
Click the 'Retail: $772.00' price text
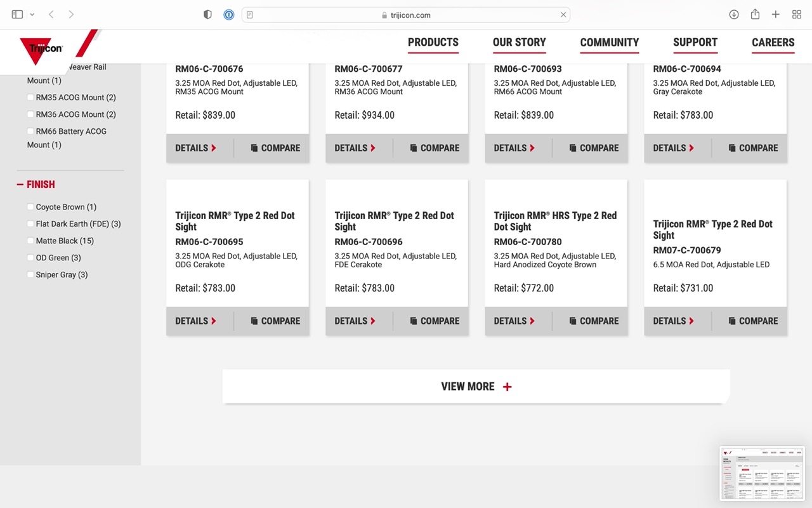[x=524, y=288]
